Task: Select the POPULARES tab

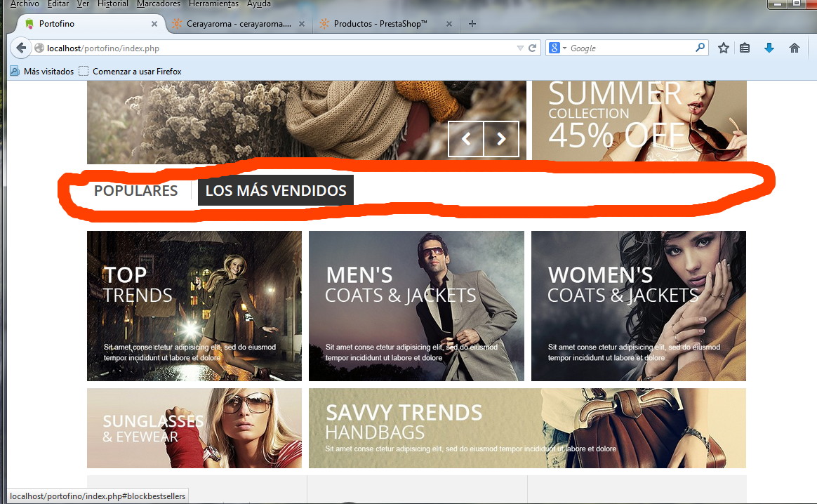Action: pos(135,190)
